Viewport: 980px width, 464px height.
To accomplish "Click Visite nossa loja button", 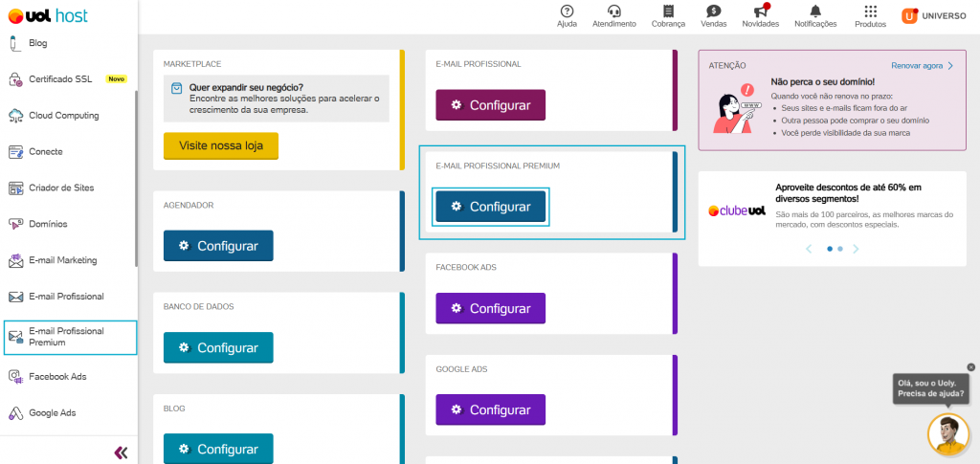I will click(x=221, y=146).
